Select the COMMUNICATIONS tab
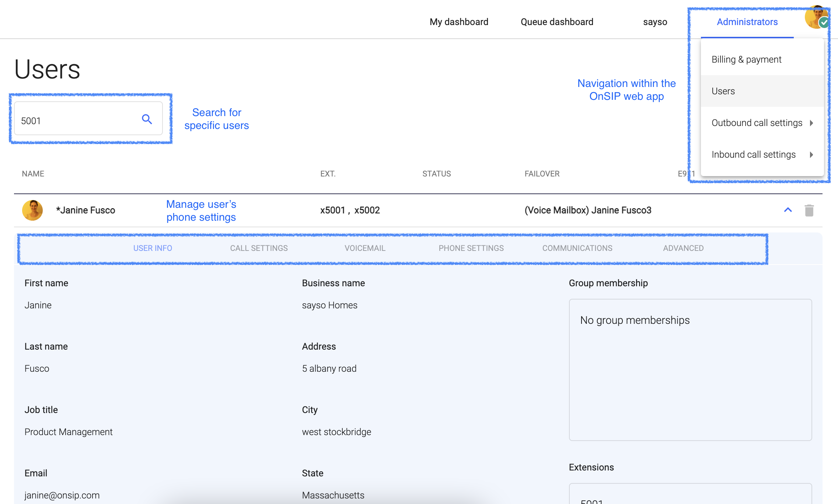Image resolution: width=838 pixels, height=504 pixels. pos(577,248)
